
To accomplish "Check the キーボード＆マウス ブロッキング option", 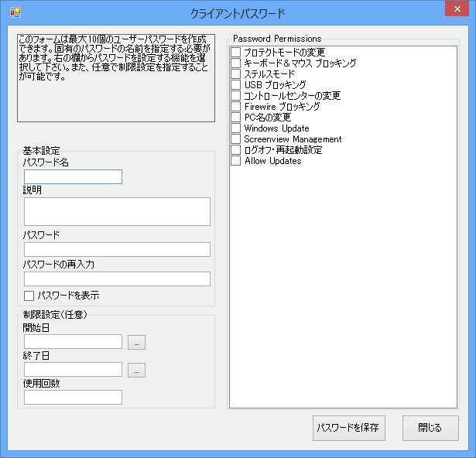I will 236,63.
